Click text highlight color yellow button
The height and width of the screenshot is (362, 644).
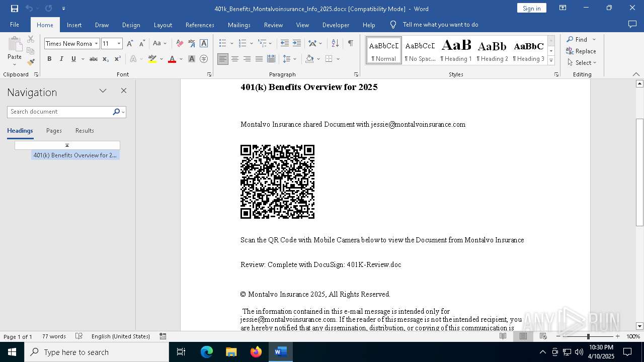[x=152, y=59]
